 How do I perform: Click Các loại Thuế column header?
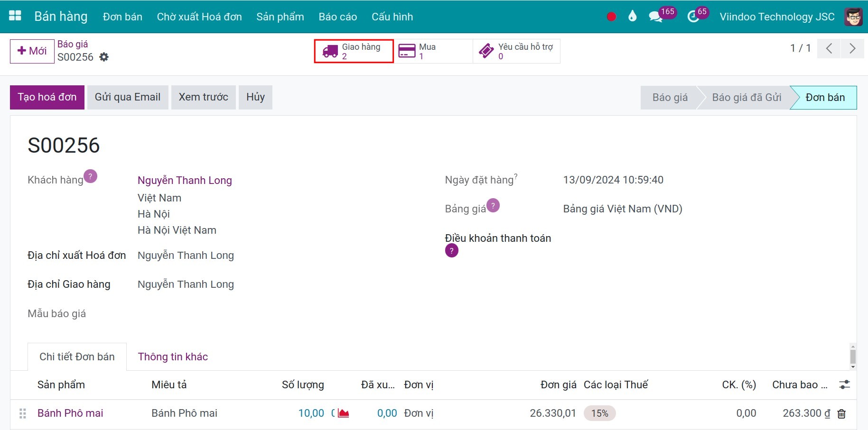coord(616,385)
